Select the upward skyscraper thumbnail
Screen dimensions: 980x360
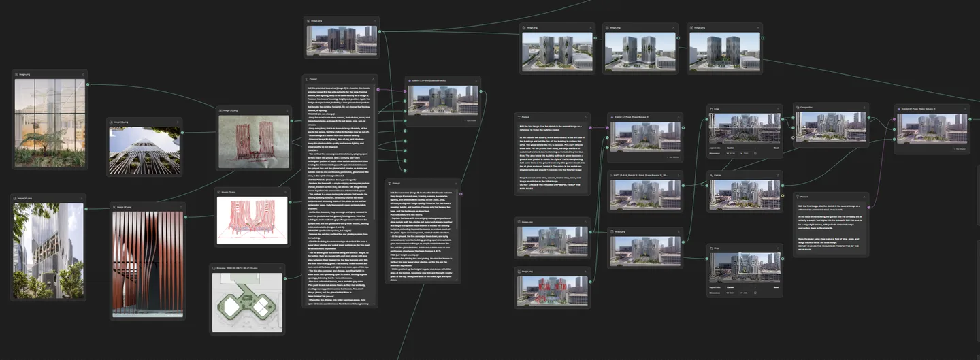tap(144, 150)
